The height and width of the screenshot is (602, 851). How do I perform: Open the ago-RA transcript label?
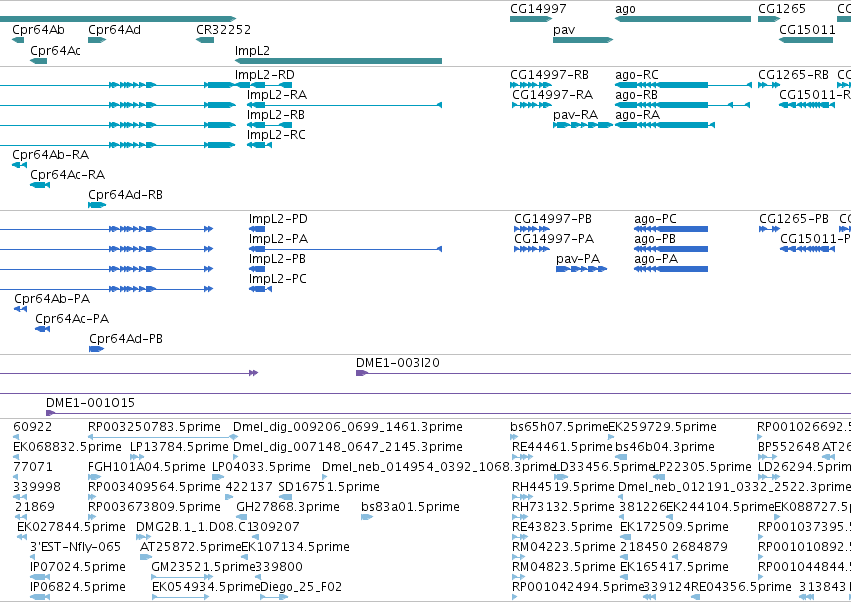click(638, 115)
